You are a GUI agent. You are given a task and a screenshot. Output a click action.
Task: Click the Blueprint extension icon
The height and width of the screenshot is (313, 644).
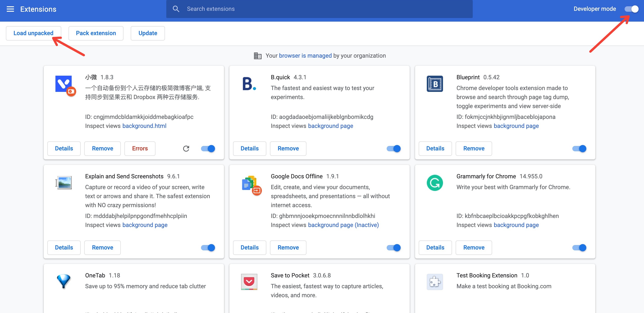pos(434,84)
